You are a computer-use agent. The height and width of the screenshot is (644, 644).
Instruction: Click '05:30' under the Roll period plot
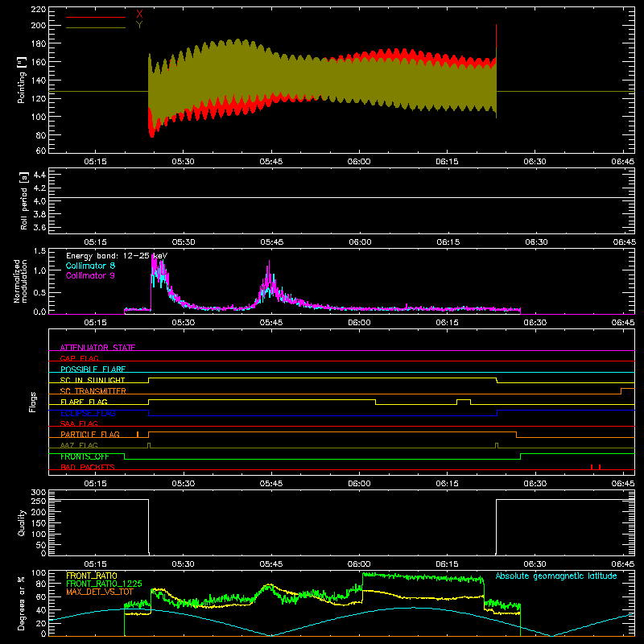[x=184, y=242]
